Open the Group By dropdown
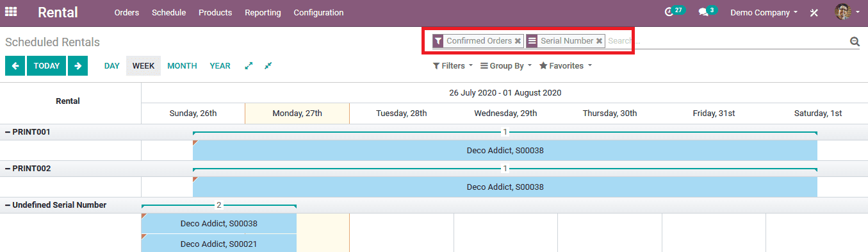This screenshot has width=868, height=252. click(x=506, y=66)
